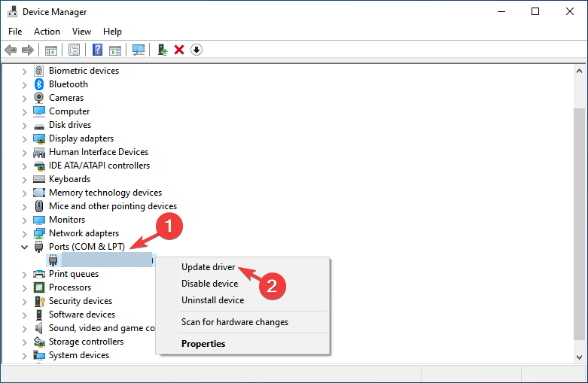
Task: Click the Action pane toolbar icon
Action: coord(115,50)
